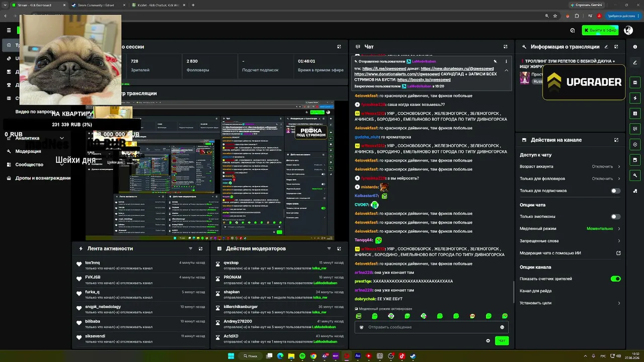Click the green Чат send button
644x362 pixels.
[x=502, y=341]
